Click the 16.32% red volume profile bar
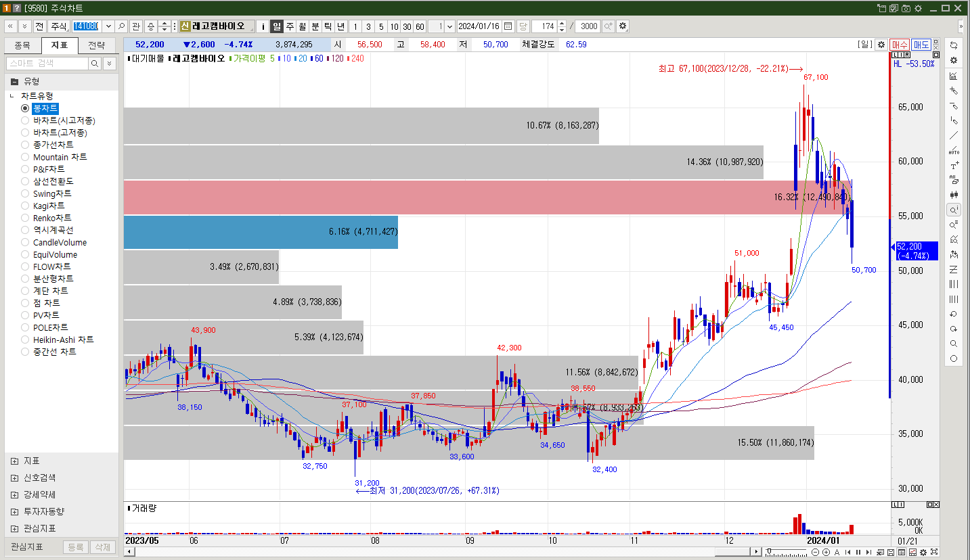This screenshot has height=560, width=970. (x=487, y=197)
